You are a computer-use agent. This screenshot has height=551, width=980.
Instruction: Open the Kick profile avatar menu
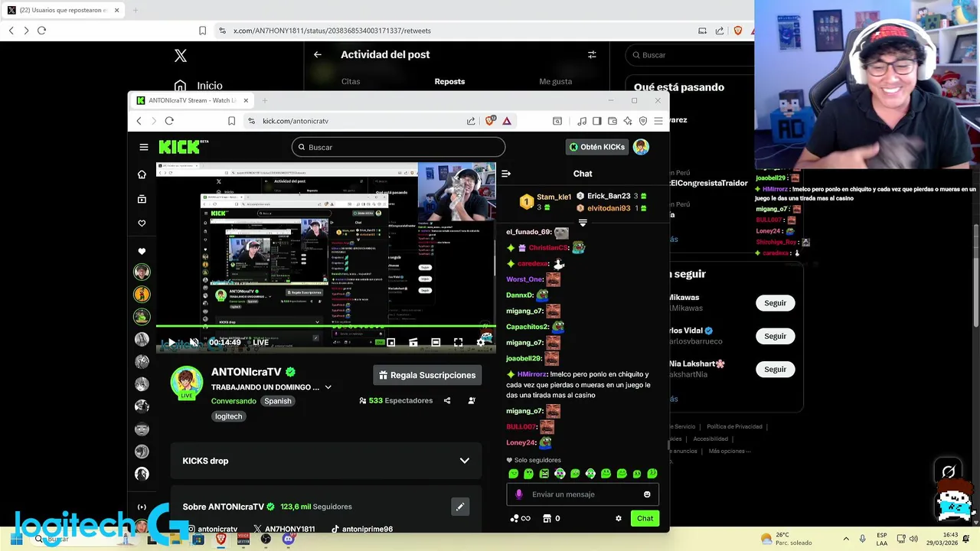click(641, 147)
